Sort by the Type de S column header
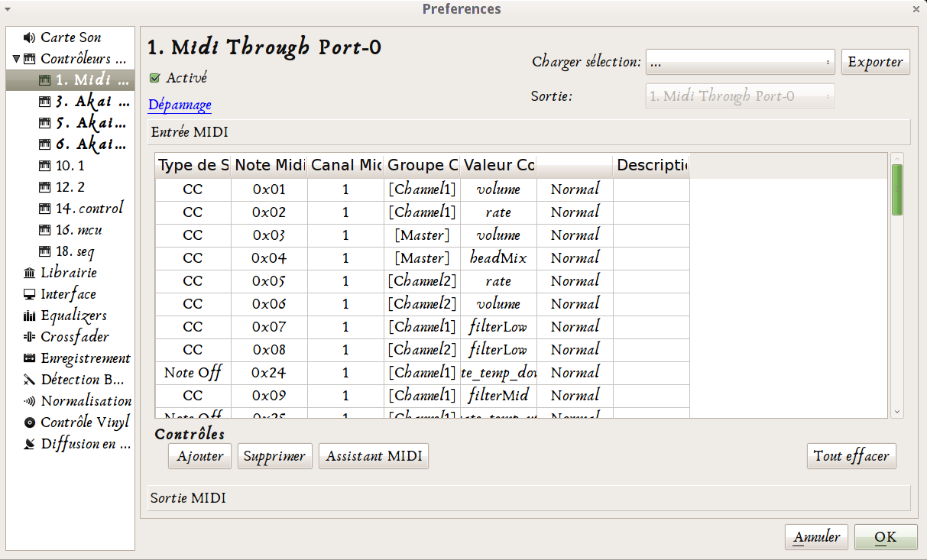This screenshot has width=927, height=560. pos(193,166)
